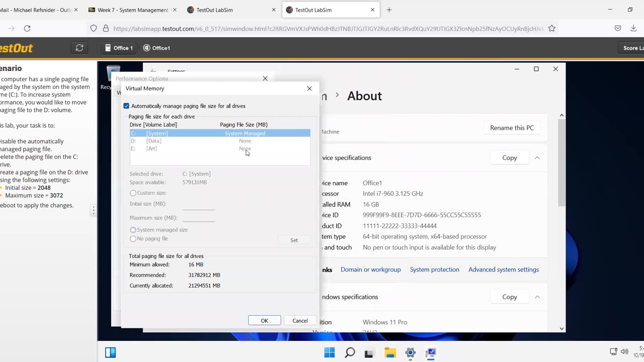Open Advanced system settings link
This screenshot has width=644, height=362.
click(x=504, y=269)
